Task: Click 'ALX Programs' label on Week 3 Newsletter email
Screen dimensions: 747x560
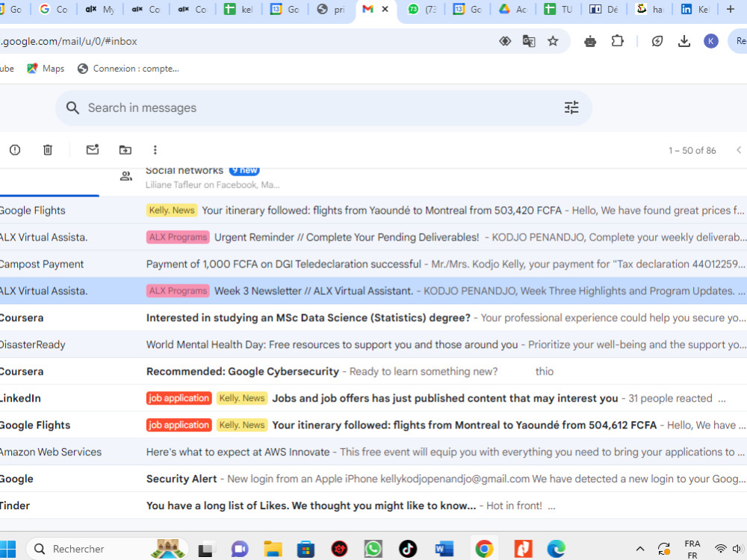Action: 179,291
